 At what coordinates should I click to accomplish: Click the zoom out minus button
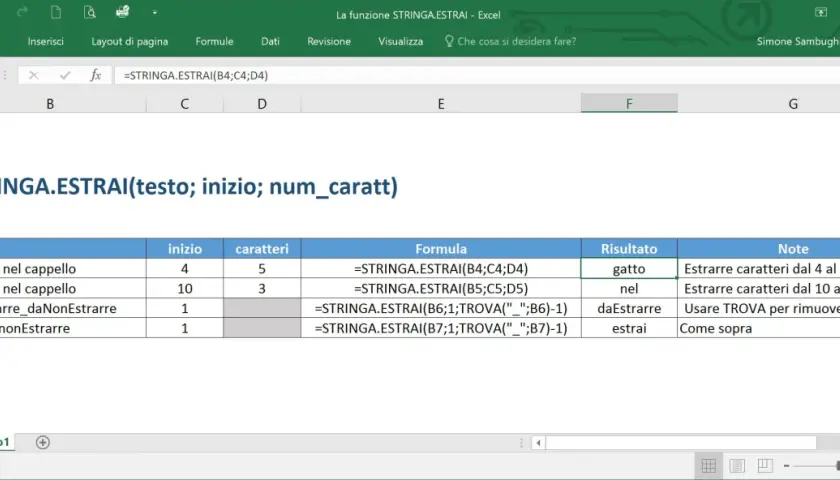pos(786,466)
